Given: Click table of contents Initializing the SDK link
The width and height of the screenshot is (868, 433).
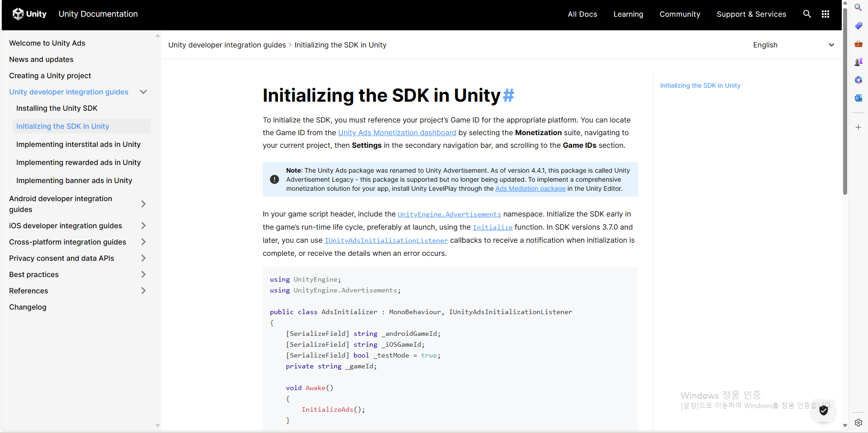Looking at the screenshot, I should click(700, 85).
